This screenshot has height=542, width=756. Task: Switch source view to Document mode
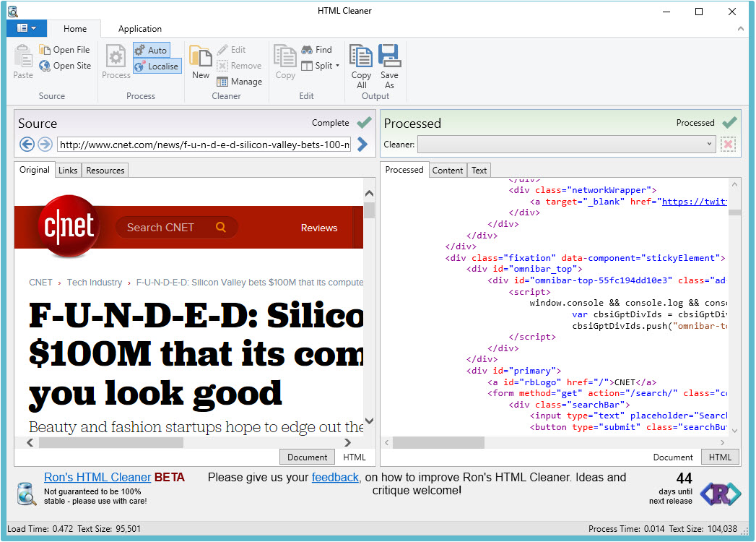[307, 457]
